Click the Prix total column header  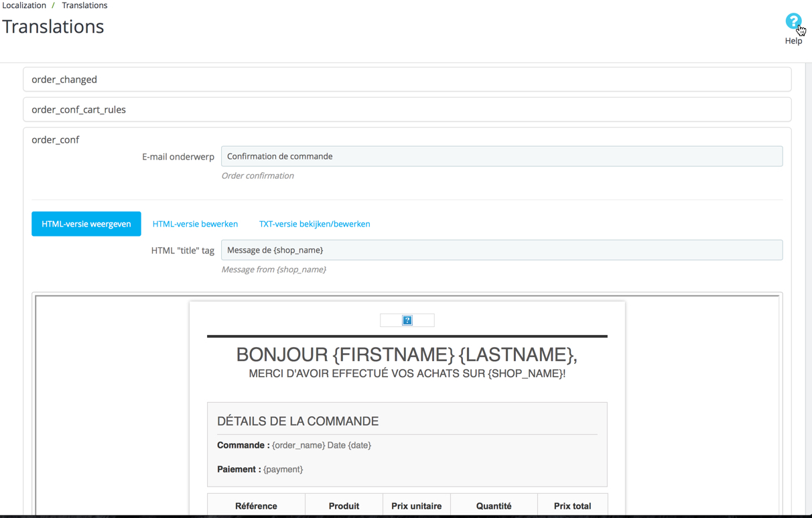tap(572, 506)
